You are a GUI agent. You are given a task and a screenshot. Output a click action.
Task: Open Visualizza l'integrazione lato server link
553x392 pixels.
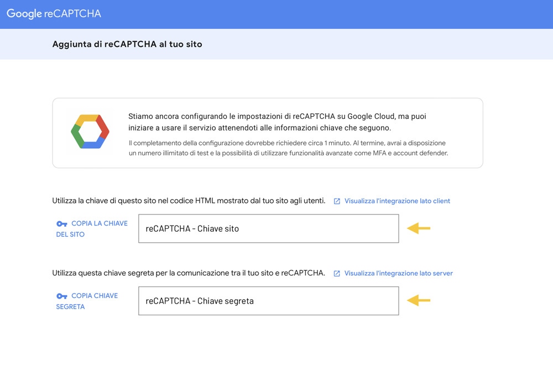tap(399, 273)
